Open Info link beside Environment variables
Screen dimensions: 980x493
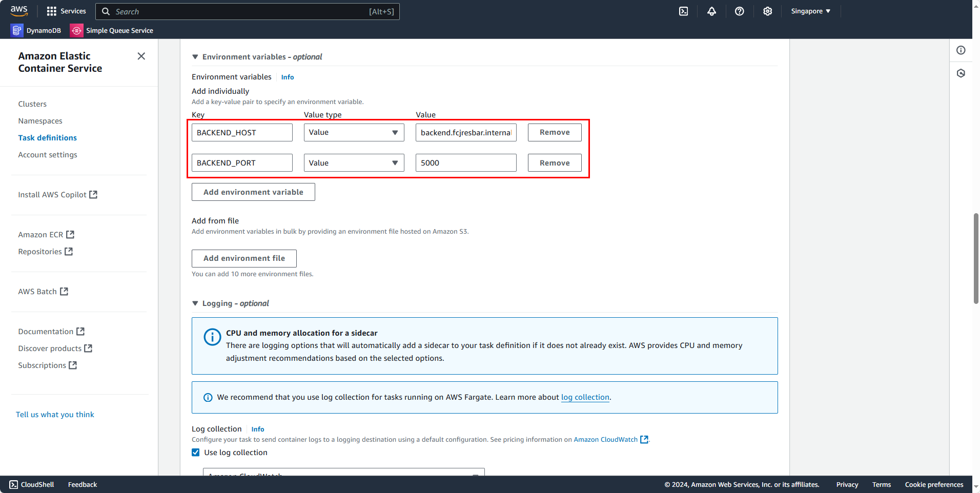[x=288, y=77]
